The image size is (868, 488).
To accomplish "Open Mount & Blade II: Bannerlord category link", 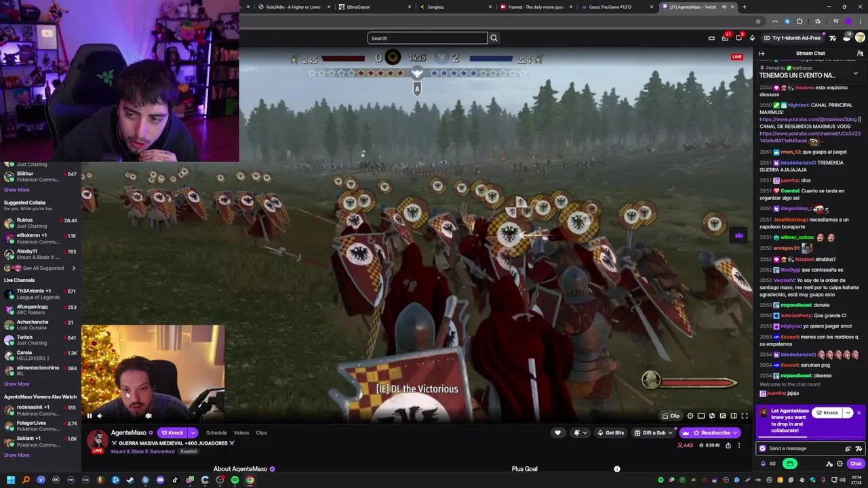I will (142, 451).
